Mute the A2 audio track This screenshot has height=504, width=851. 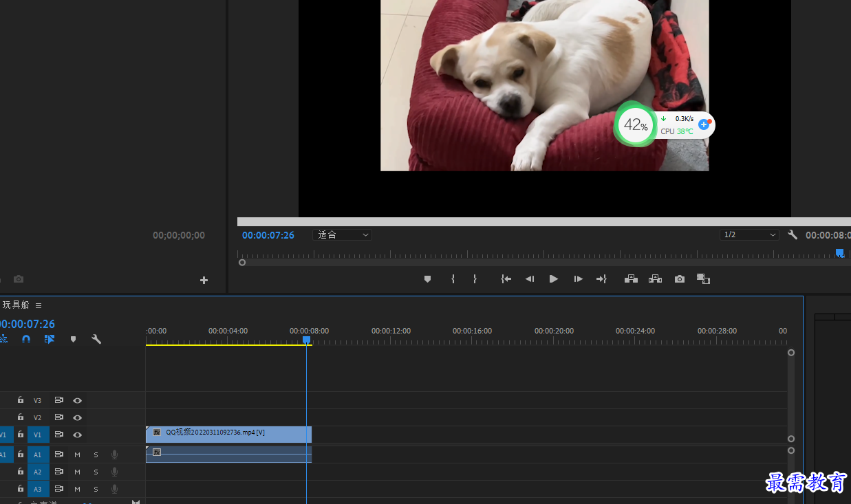(78, 472)
